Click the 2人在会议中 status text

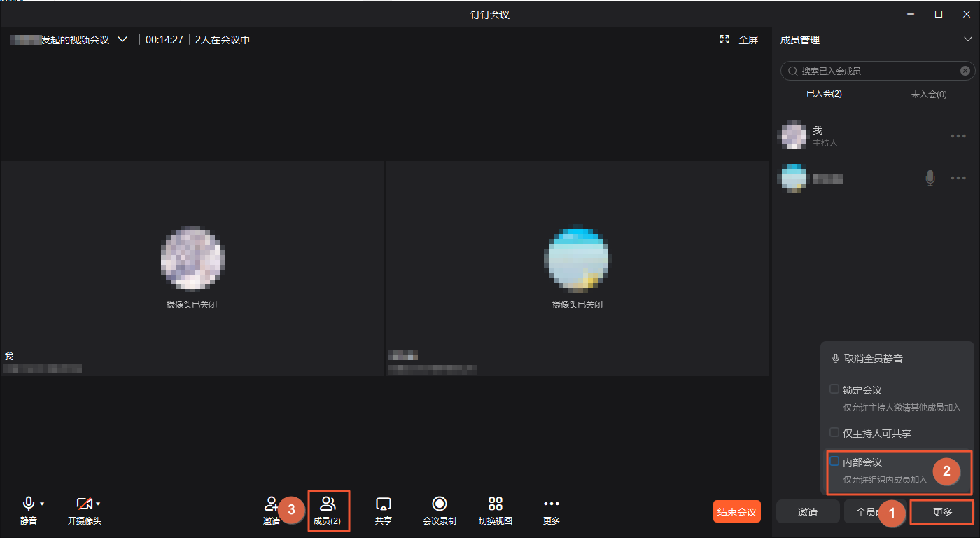click(x=223, y=40)
